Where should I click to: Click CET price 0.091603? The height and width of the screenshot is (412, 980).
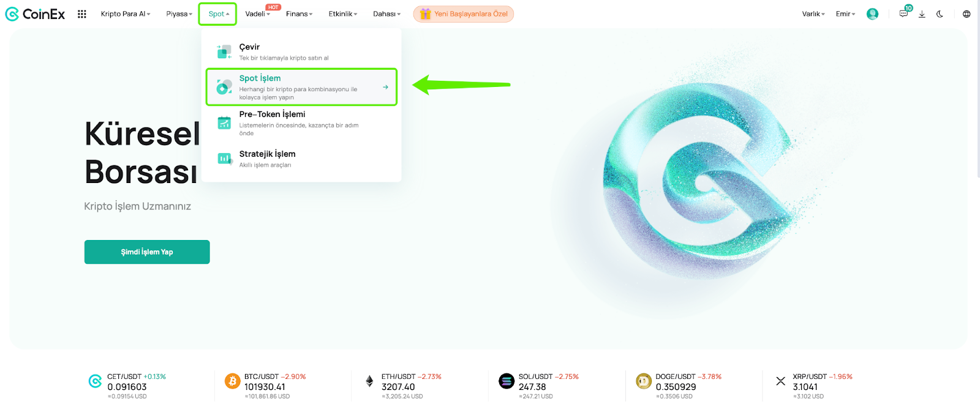tap(127, 387)
